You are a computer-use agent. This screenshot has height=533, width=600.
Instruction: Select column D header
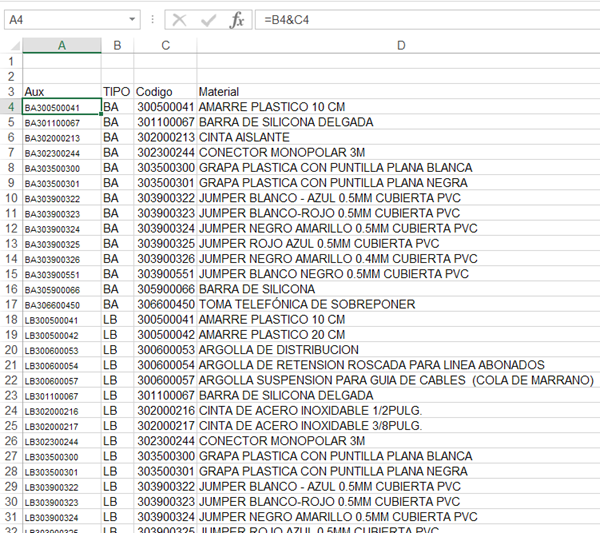[400, 46]
